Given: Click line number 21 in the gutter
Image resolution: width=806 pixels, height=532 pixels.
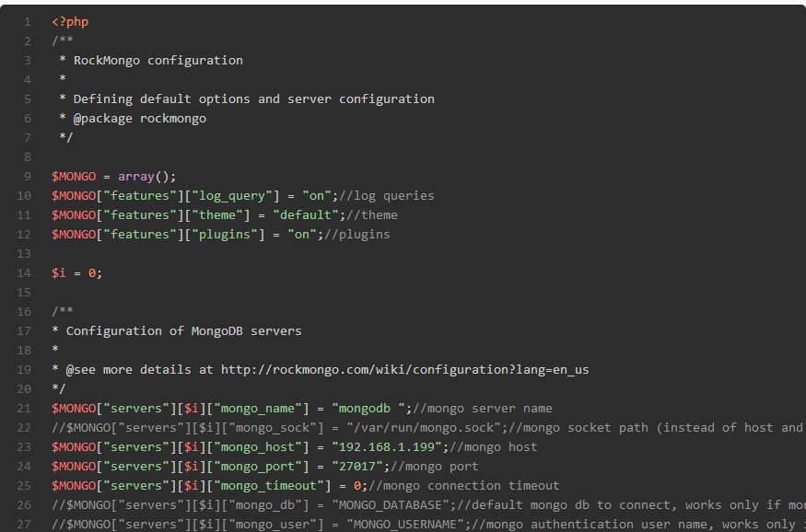Looking at the screenshot, I should tap(24, 408).
